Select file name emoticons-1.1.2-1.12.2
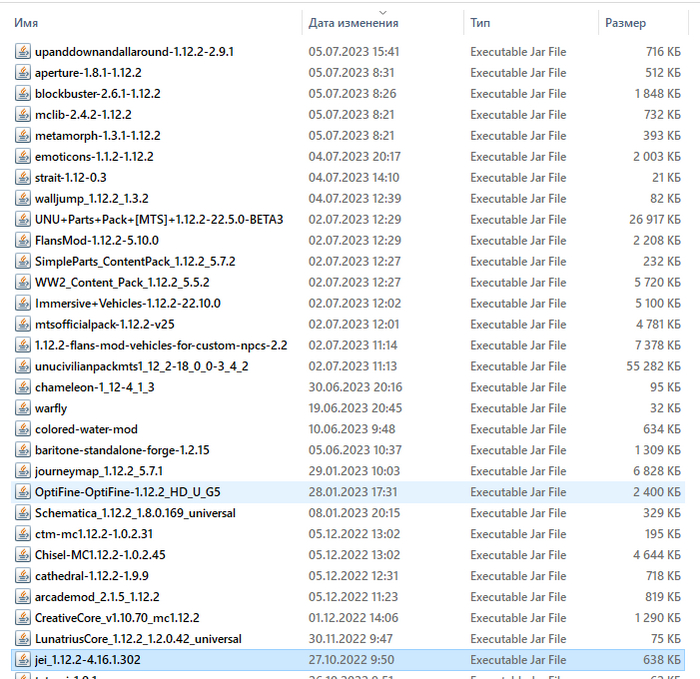700x679 pixels. (94, 157)
